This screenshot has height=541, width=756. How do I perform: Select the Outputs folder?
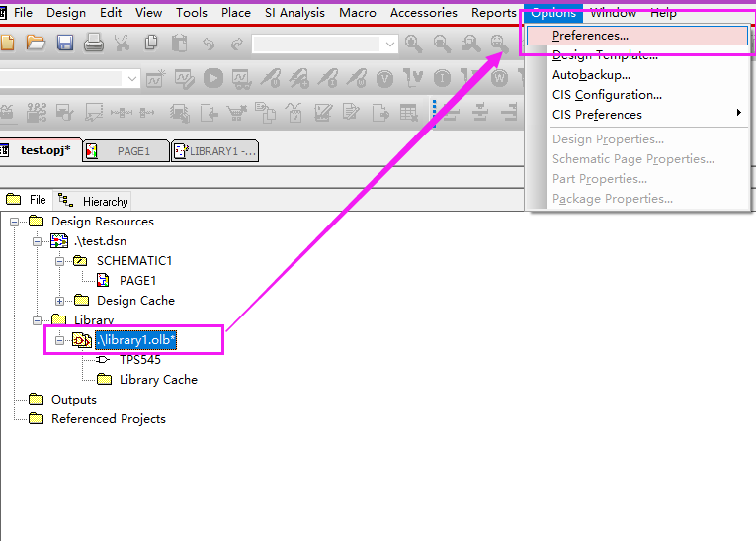pos(74,400)
